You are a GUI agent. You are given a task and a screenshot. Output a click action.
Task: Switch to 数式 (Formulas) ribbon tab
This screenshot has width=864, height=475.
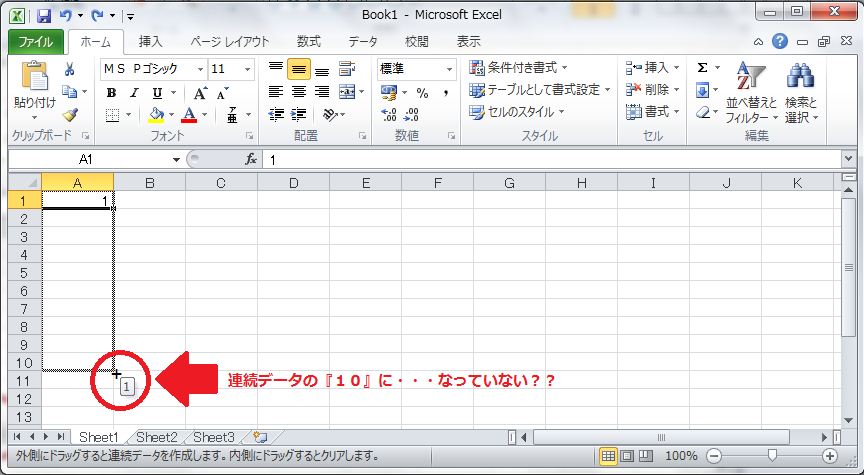(x=309, y=41)
